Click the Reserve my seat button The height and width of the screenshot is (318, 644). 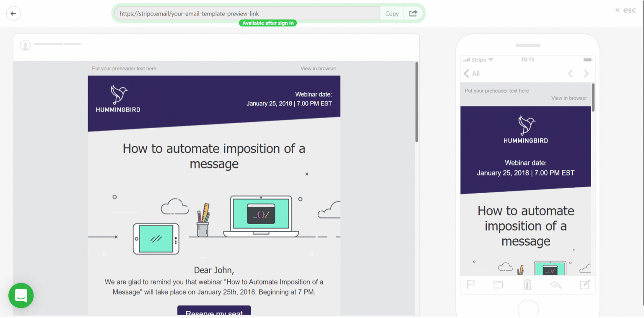(214, 313)
